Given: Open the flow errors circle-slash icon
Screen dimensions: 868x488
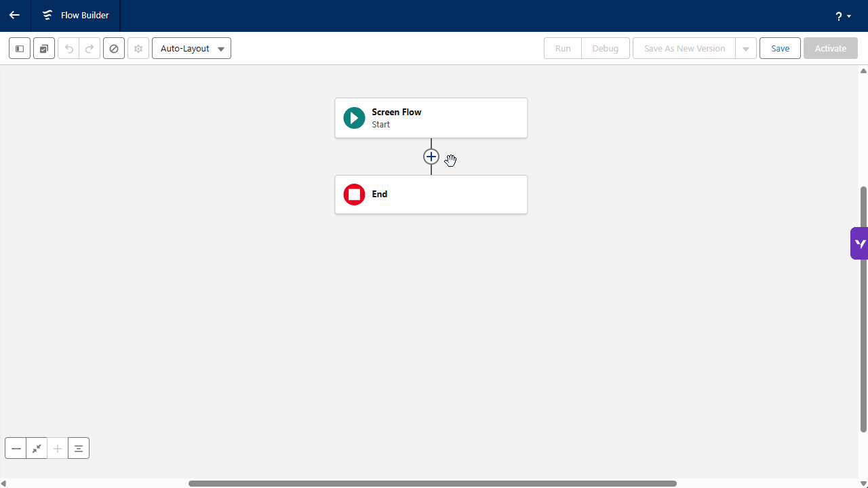Looking at the screenshot, I should point(114,49).
